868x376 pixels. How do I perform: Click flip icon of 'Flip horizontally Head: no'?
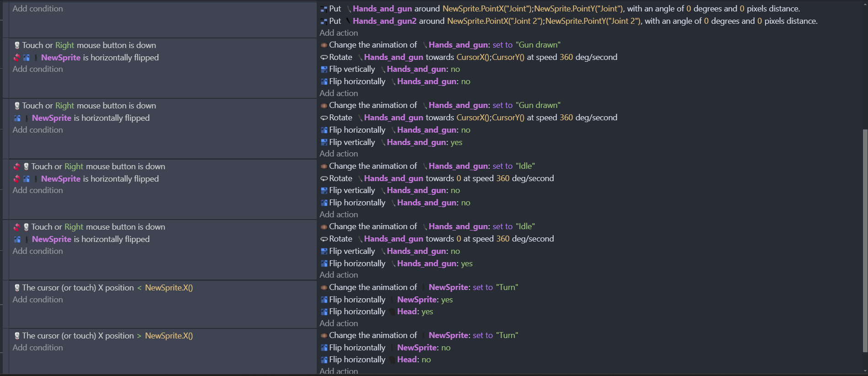pos(324,360)
